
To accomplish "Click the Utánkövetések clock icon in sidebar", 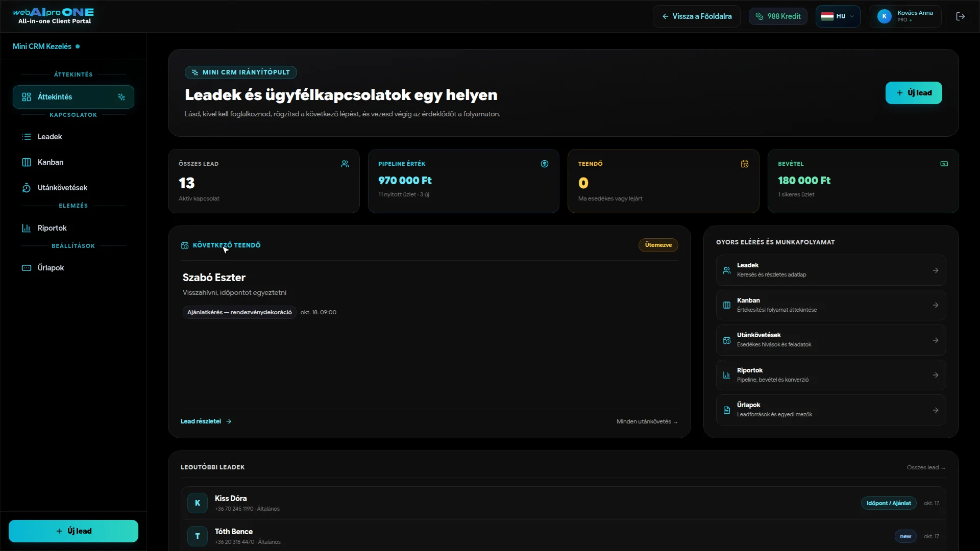I will (x=27, y=188).
